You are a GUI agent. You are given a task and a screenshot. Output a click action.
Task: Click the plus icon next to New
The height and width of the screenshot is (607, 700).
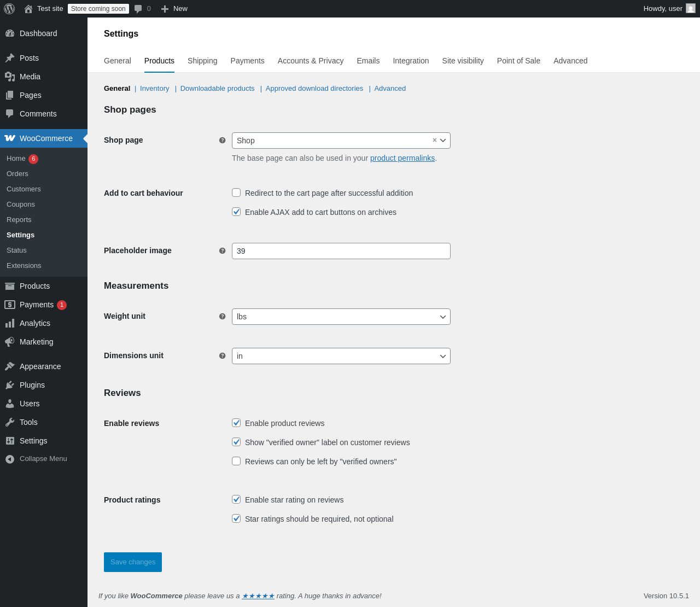coord(165,9)
